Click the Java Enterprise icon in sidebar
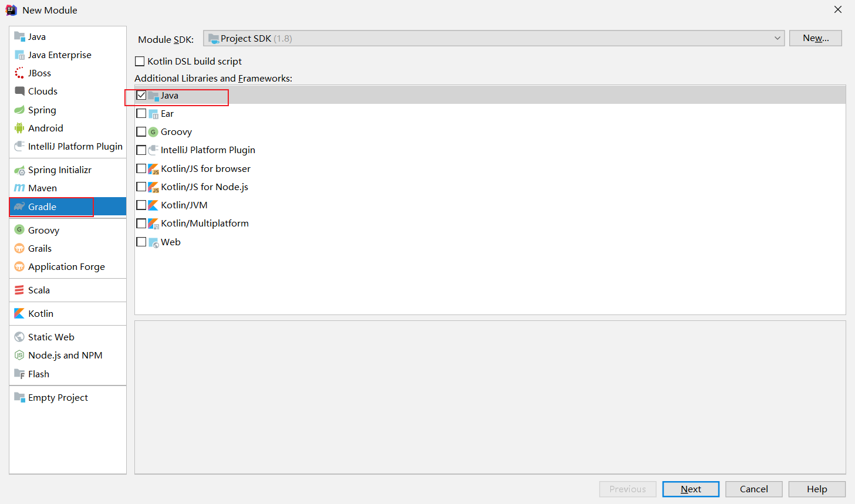The height and width of the screenshot is (504, 855). coord(19,55)
